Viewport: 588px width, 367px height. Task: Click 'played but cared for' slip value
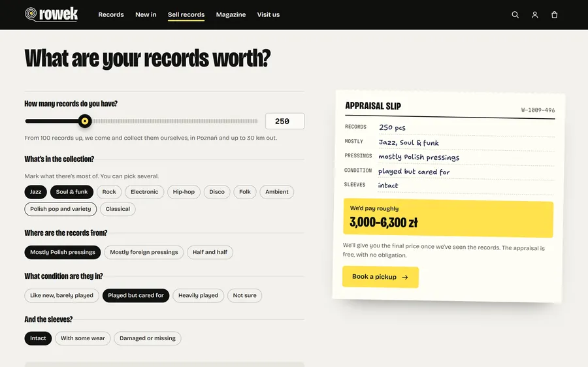pyautogui.click(x=414, y=172)
